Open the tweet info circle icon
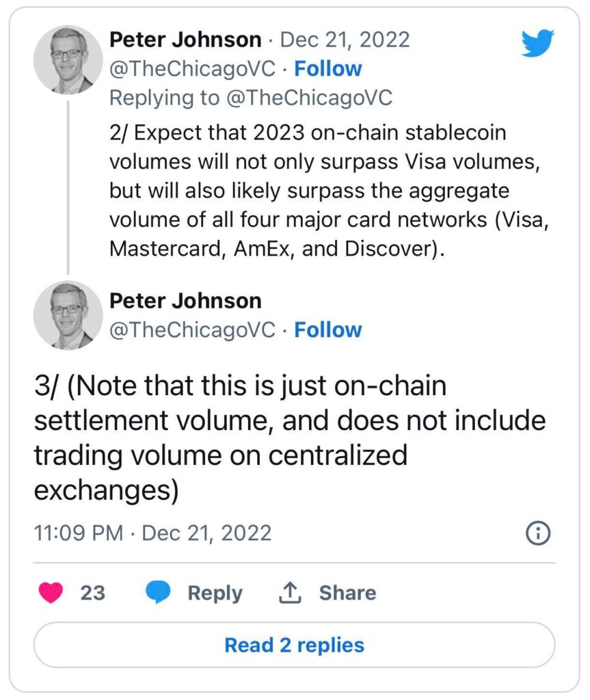Screen dimensions: 590x700 pos(538,533)
